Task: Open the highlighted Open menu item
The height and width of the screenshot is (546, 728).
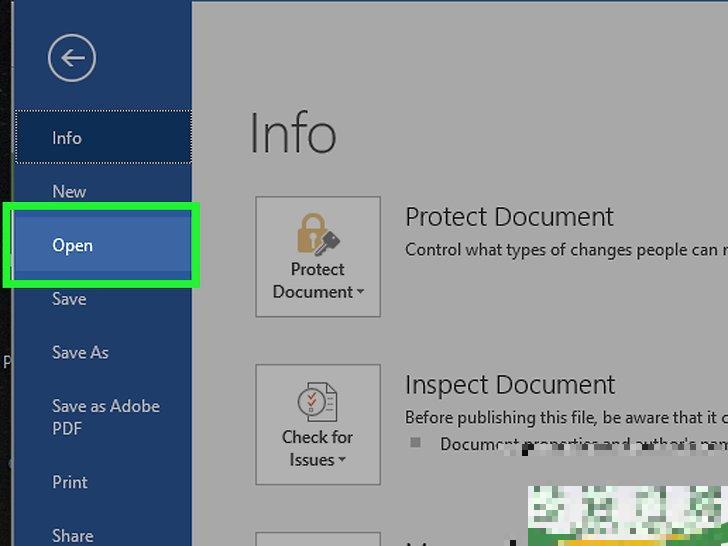Action: pyautogui.click(x=72, y=245)
